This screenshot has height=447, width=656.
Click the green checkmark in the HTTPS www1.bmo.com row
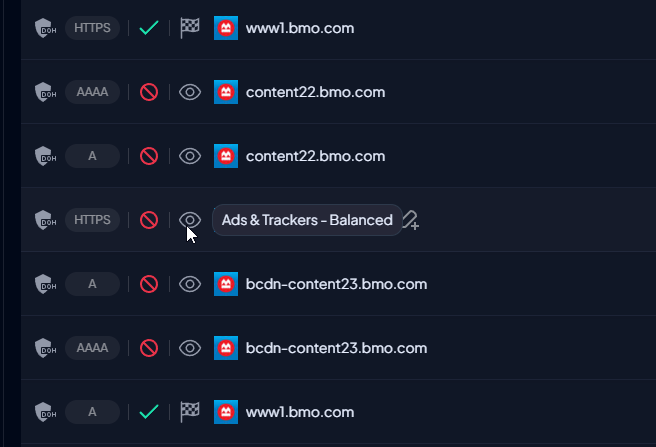(149, 28)
